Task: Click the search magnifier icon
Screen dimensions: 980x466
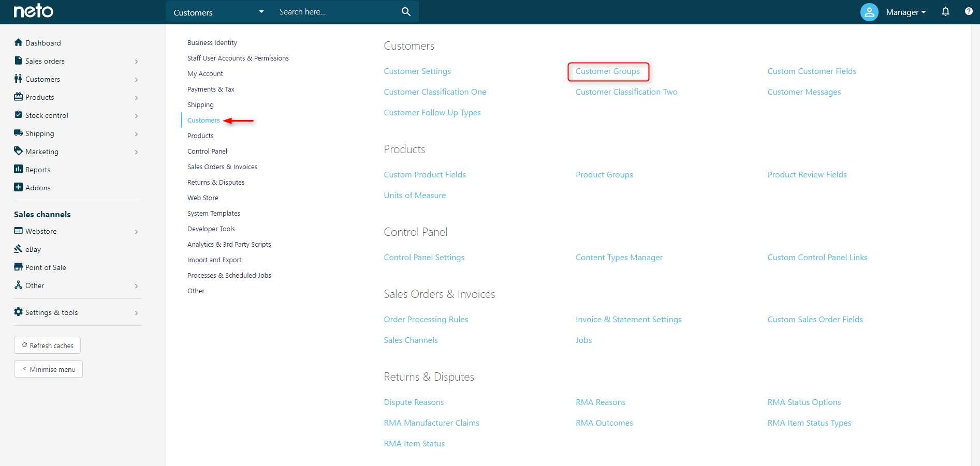Action: pos(406,11)
